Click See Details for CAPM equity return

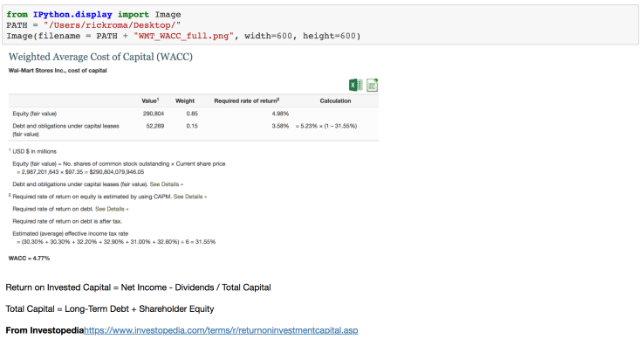(x=190, y=197)
